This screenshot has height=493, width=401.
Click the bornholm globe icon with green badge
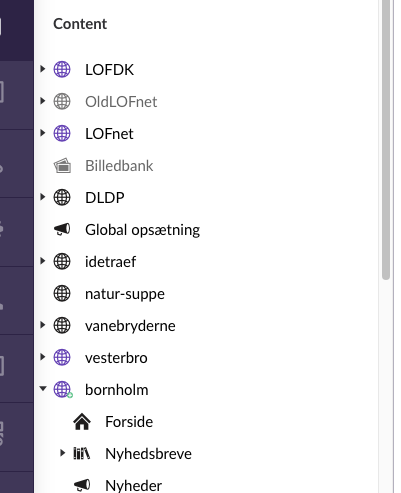(63, 390)
